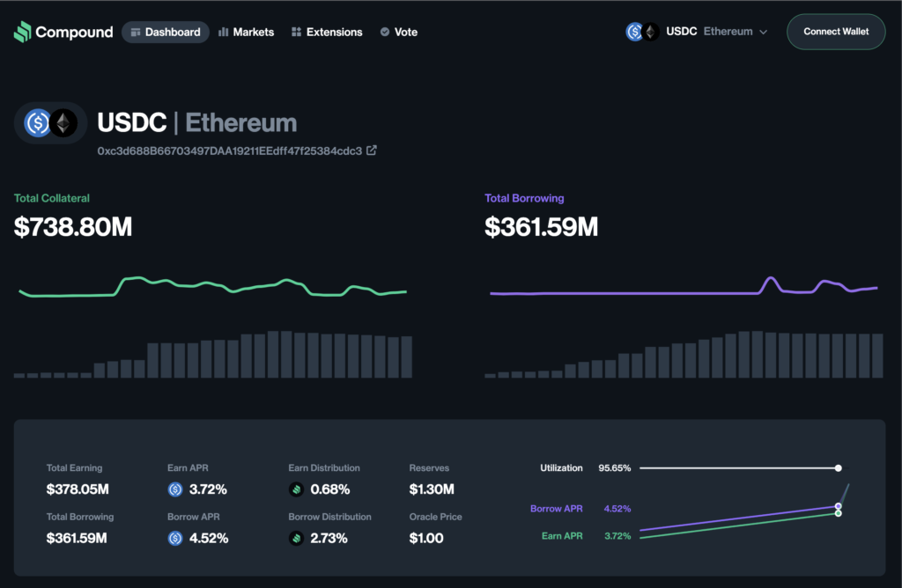Click the 2.73% Borrow Distribution value
This screenshot has height=588, width=902.
329,538
